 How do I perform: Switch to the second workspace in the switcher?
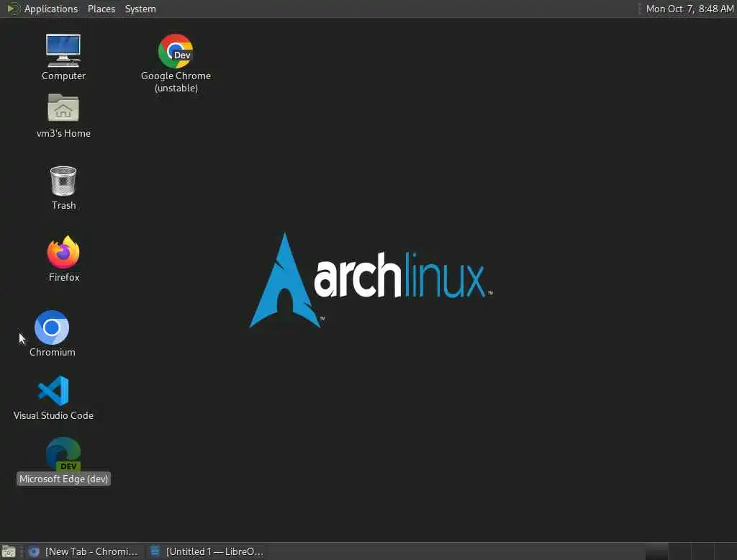(679, 551)
